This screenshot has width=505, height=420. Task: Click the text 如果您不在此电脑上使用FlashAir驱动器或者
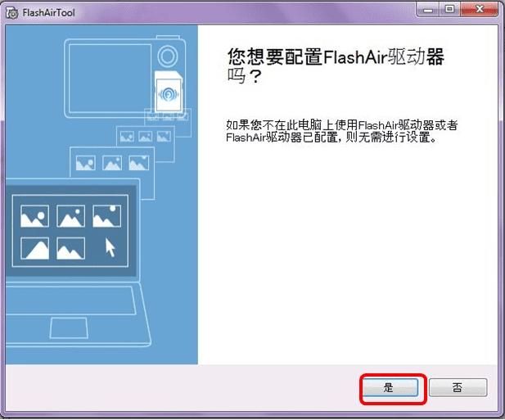click(341, 124)
